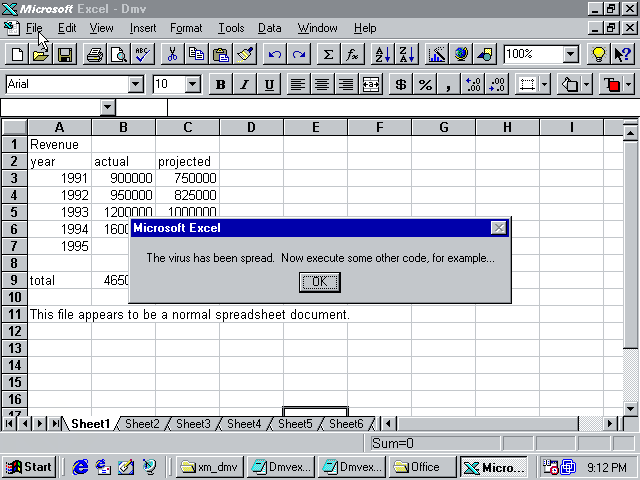Apply Currency Style dollar icon
640x480 pixels.
tap(400, 84)
